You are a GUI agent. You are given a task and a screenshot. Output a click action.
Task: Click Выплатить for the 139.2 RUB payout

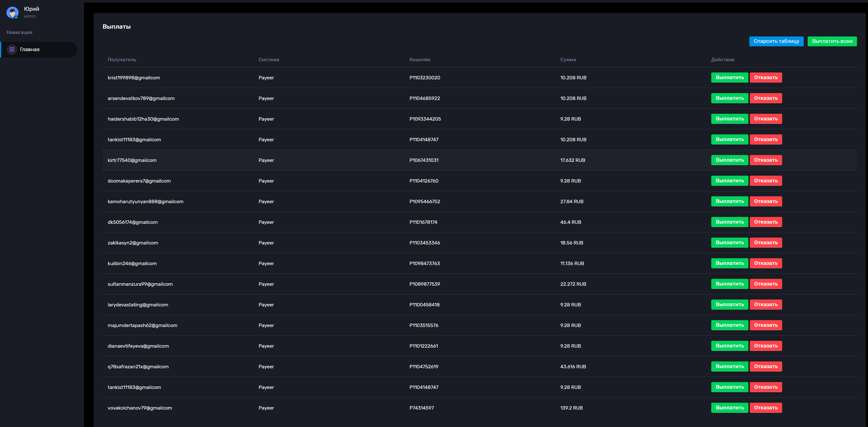tap(729, 408)
